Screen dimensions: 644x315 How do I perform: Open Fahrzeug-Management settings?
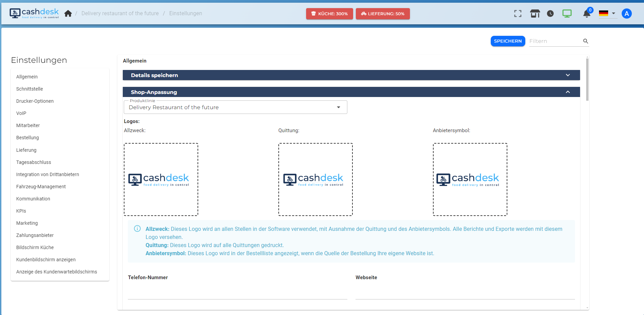point(41,187)
